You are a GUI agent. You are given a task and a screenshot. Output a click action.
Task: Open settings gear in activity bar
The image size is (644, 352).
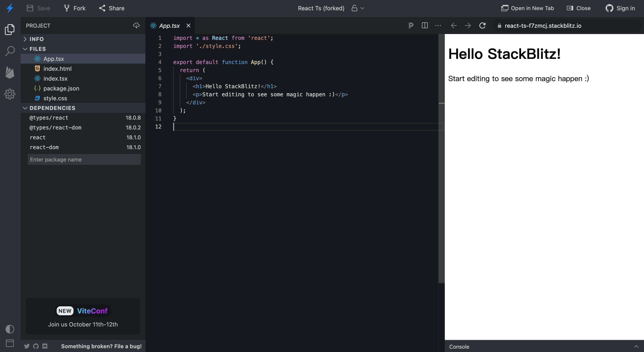click(x=10, y=94)
